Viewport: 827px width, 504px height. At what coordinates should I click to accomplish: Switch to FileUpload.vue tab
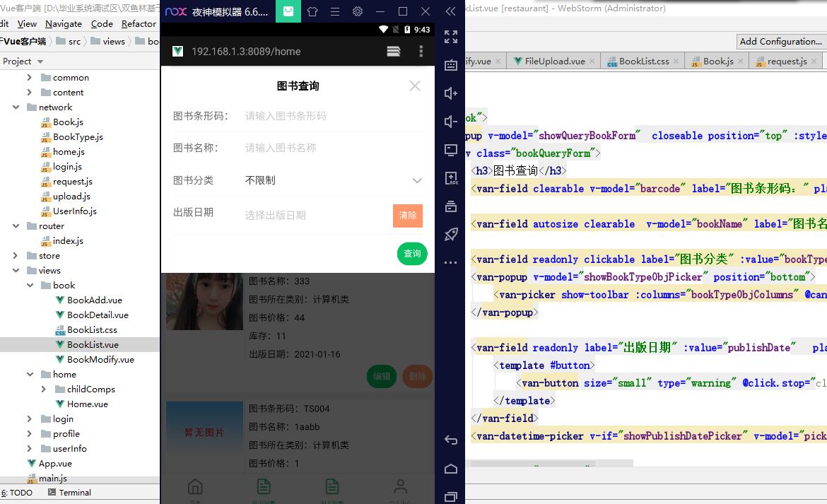(555, 61)
